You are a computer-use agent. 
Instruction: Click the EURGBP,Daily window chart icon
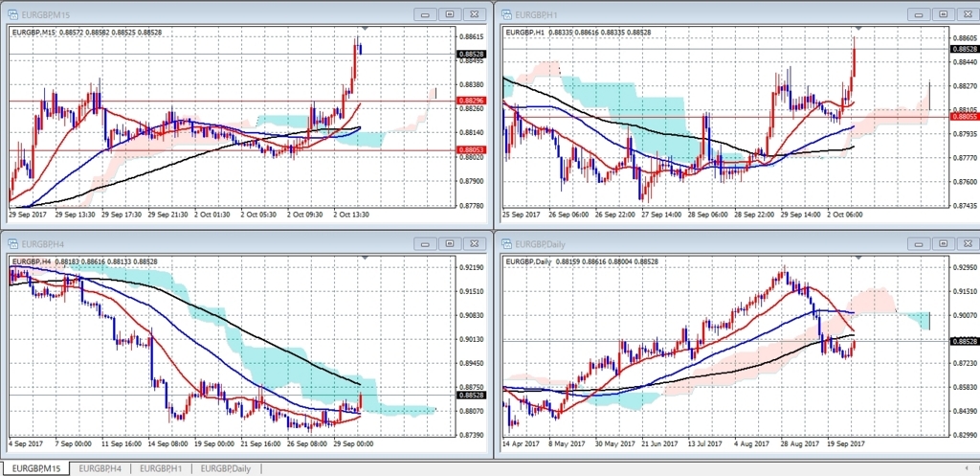[507, 244]
